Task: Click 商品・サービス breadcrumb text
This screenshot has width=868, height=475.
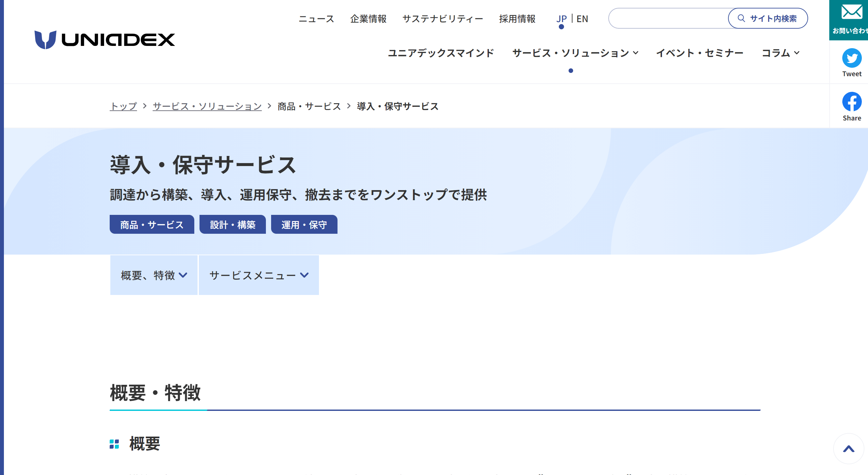Action: [x=309, y=106]
